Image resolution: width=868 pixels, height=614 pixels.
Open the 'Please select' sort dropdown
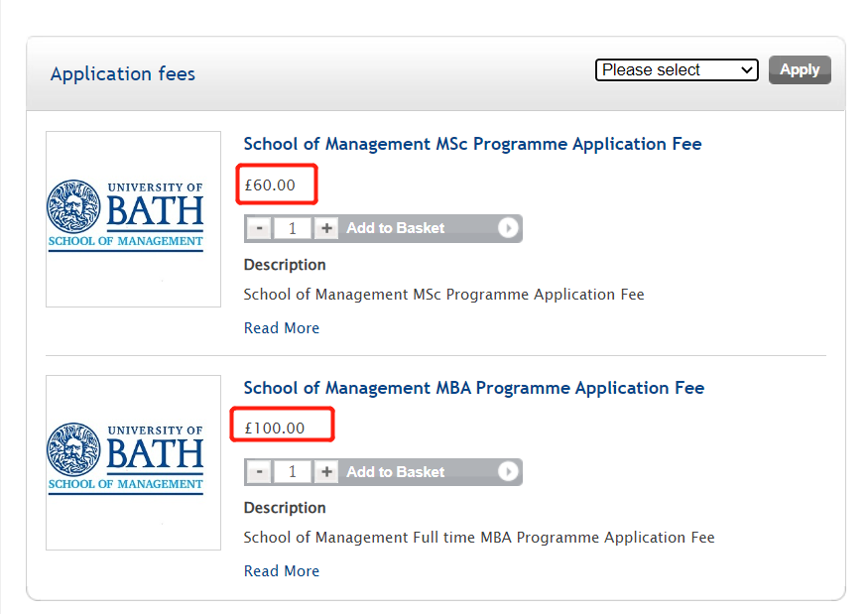point(677,70)
